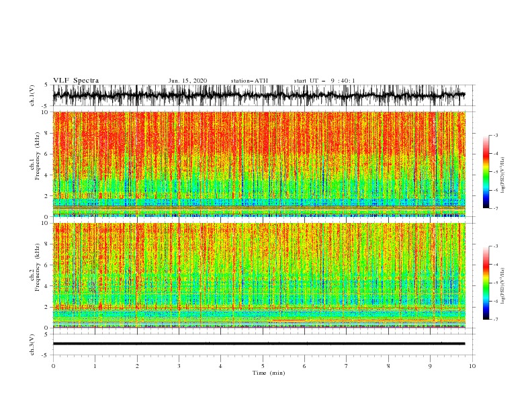Click the "ch.3(V)" axis label
The width and height of the screenshot is (532, 411).
[32, 345]
